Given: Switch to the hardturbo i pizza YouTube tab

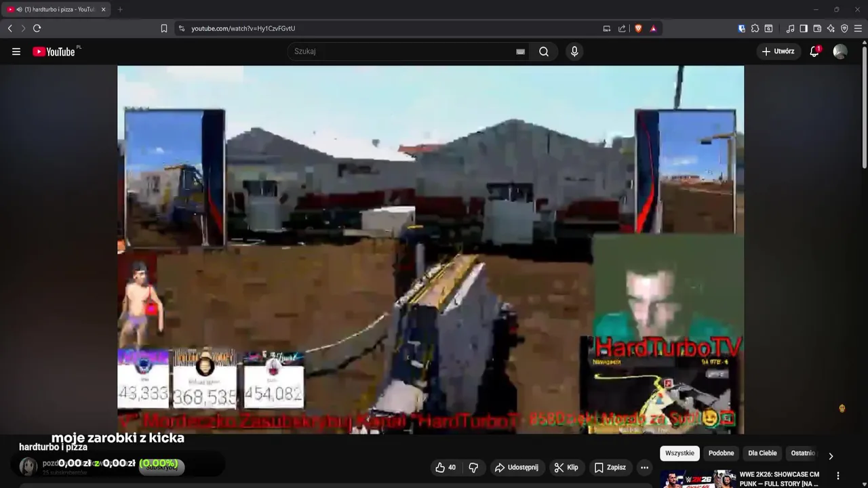Looking at the screenshot, I should 57,9.
